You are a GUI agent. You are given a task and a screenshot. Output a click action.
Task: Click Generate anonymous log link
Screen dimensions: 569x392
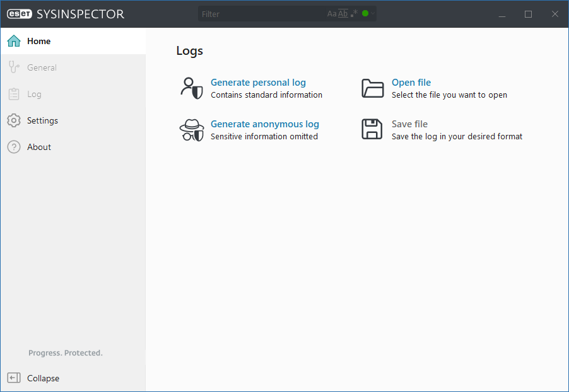(x=264, y=124)
